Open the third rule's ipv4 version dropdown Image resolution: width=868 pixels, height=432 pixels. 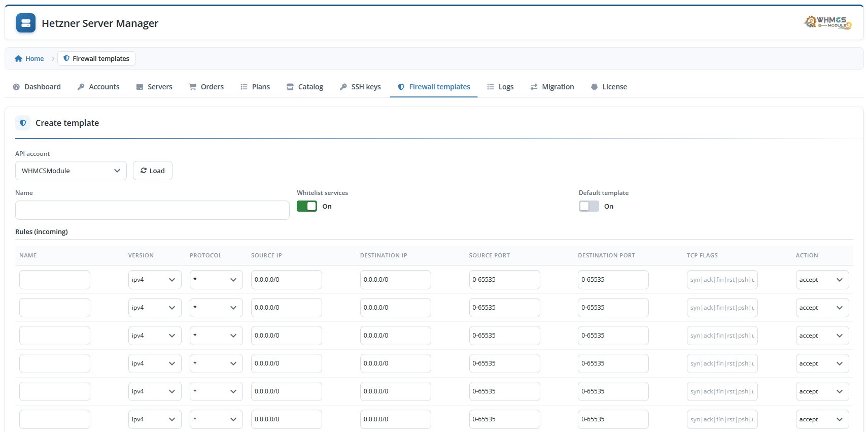coord(155,336)
